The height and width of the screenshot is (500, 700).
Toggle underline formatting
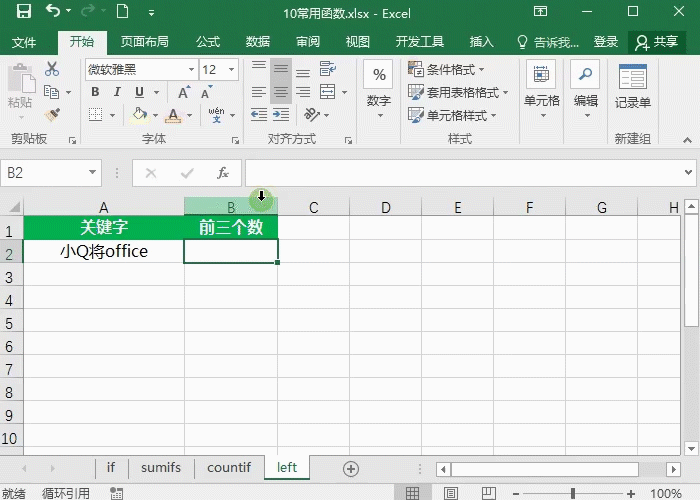click(x=139, y=92)
